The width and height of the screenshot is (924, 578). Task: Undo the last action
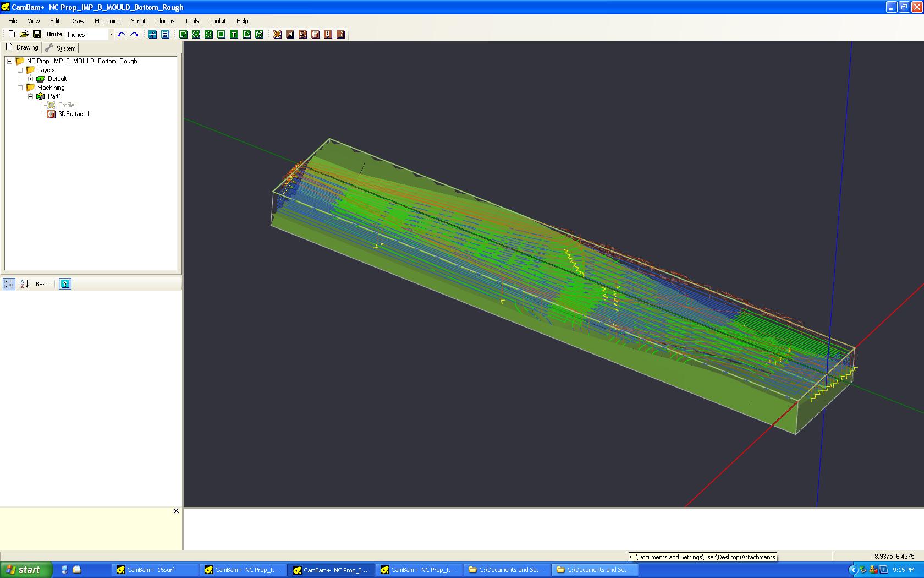(x=122, y=34)
